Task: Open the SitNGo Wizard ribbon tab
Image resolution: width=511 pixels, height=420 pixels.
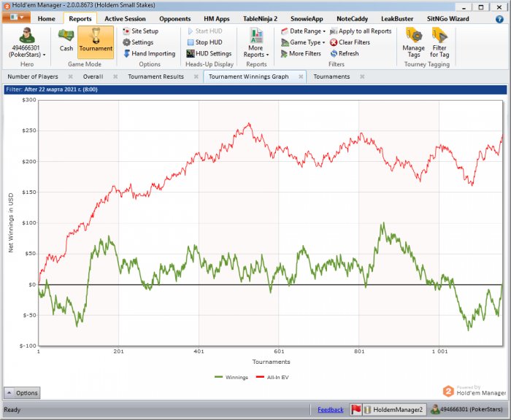Action: point(447,19)
